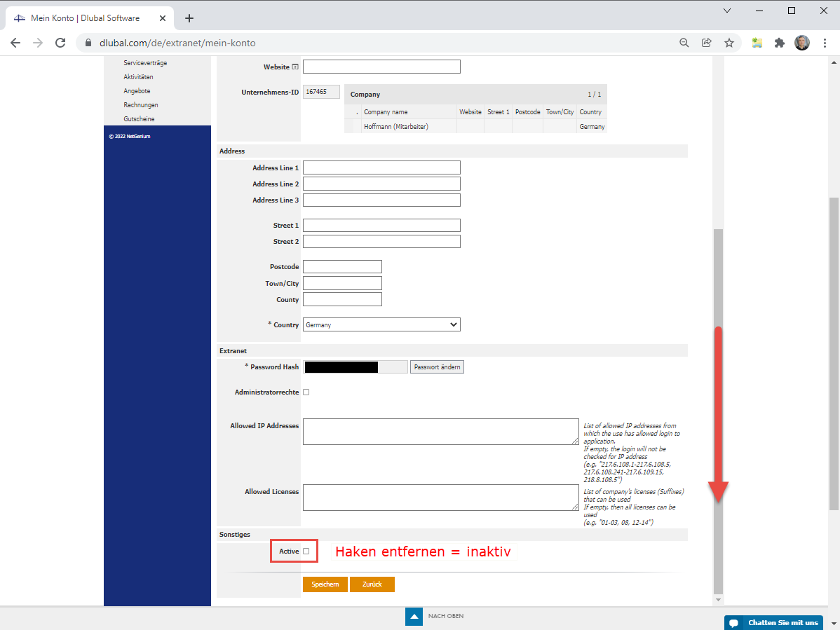This screenshot has width=840, height=630.
Task: Click the Allowed IP Addresses text field
Action: tap(441, 431)
